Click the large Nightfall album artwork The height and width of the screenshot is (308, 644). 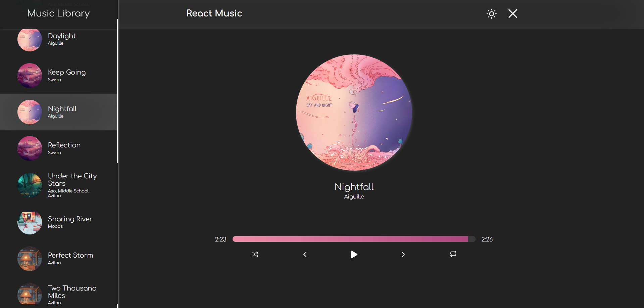click(354, 113)
